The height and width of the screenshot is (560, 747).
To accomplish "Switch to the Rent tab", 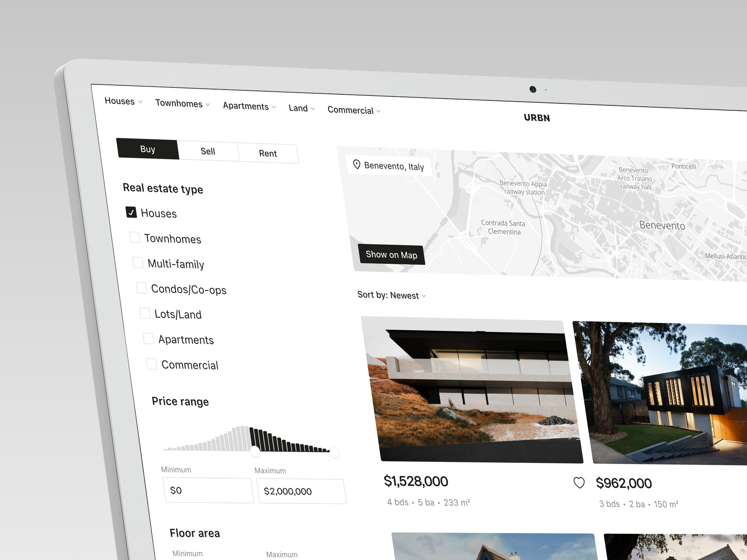I will coord(268,153).
